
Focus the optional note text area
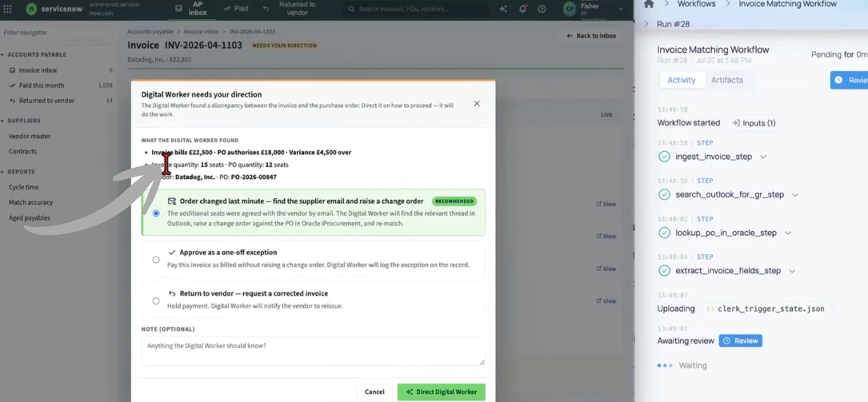pyautogui.click(x=314, y=351)
